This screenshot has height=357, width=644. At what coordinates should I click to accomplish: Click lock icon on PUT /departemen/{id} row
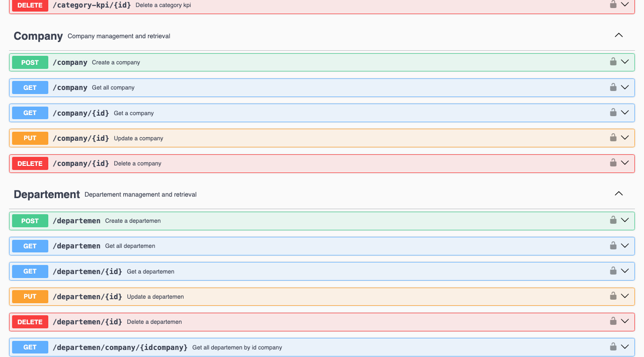coord(613,296)
